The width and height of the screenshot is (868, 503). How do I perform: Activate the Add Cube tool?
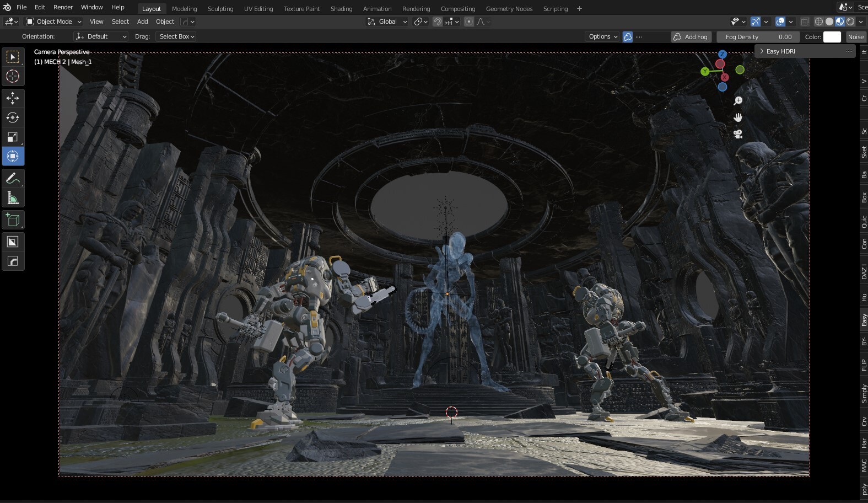tap(13, 220)
